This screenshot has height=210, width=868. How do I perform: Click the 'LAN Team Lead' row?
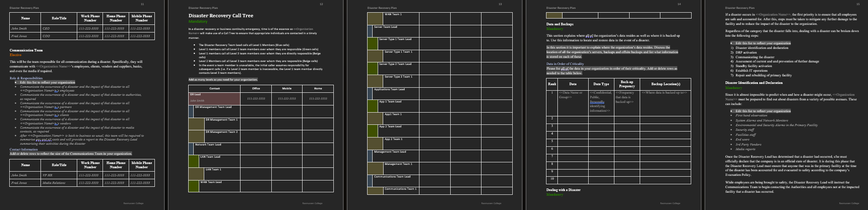(x=261, y=161)
